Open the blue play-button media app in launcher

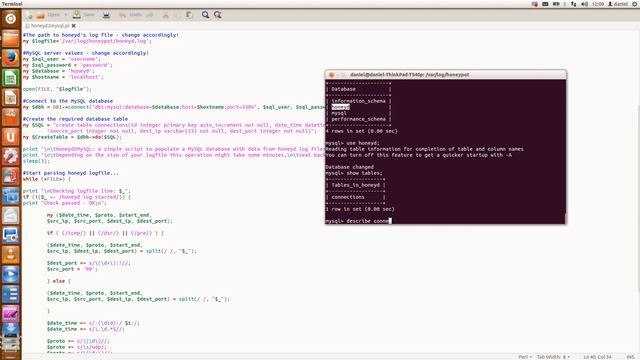point(11,274)
